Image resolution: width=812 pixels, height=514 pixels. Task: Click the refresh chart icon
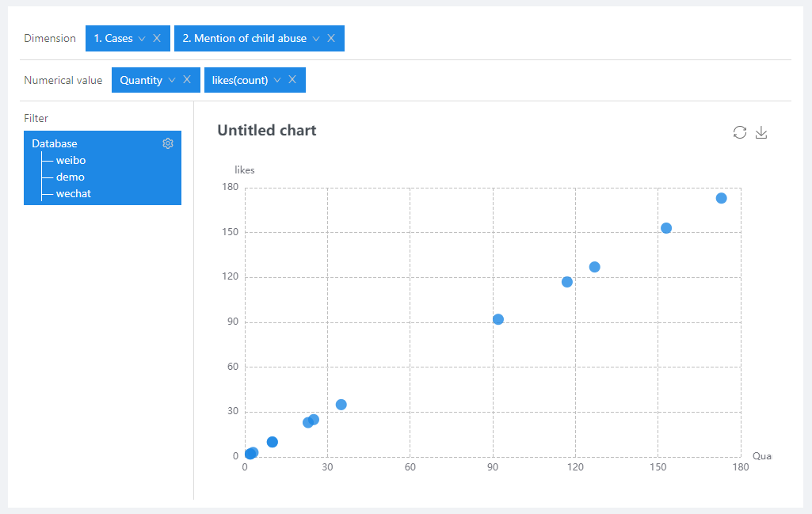pos(740,132)
